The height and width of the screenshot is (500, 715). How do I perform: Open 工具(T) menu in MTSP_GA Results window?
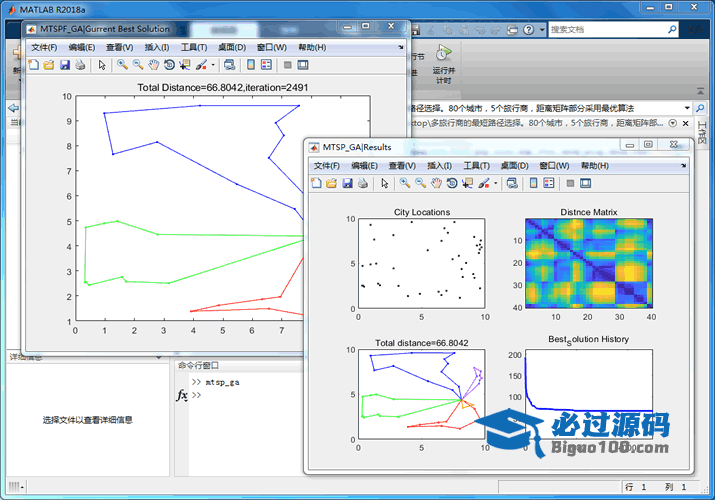pyautogui.click(x=477, y=166)
